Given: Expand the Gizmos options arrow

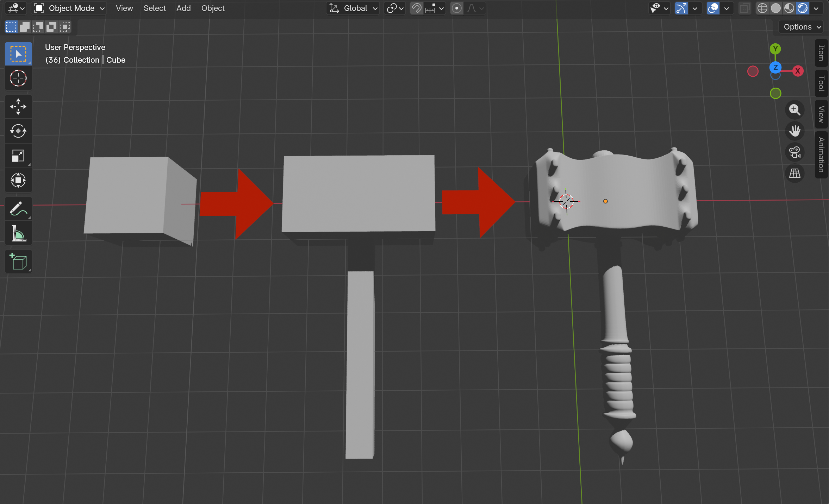Looking at the screenshot, I should (695, 8).
